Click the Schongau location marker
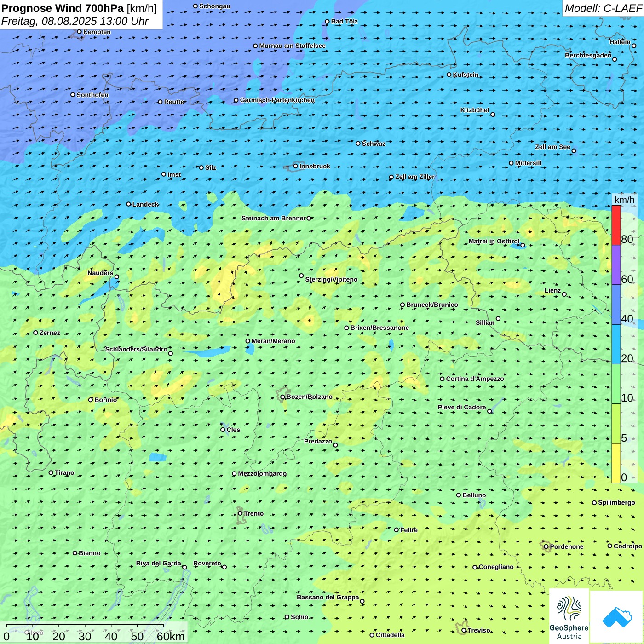Viewport: 644px width, 644px height. (x=195, y=6)
